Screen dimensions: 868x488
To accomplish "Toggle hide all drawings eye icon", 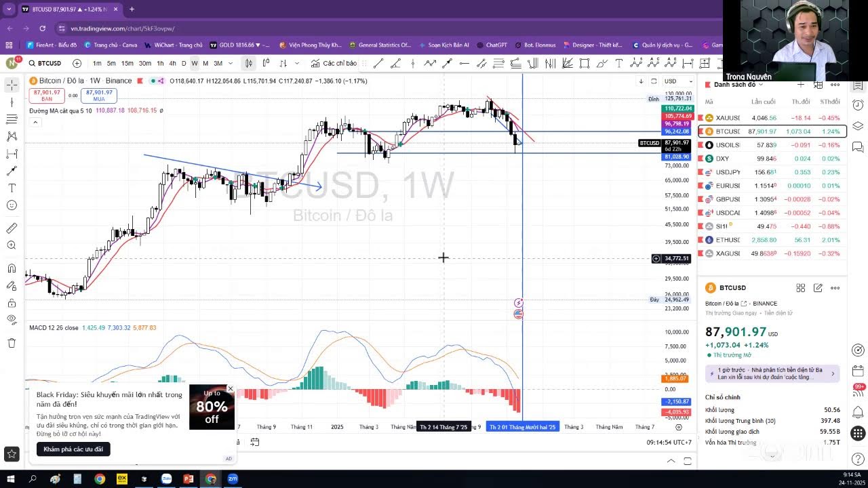I will point(12,319).
